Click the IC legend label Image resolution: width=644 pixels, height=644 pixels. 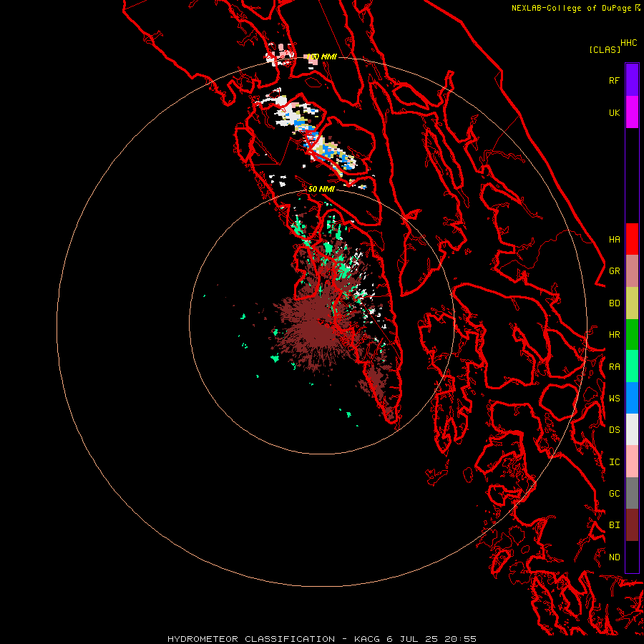(x=614, y=462)
